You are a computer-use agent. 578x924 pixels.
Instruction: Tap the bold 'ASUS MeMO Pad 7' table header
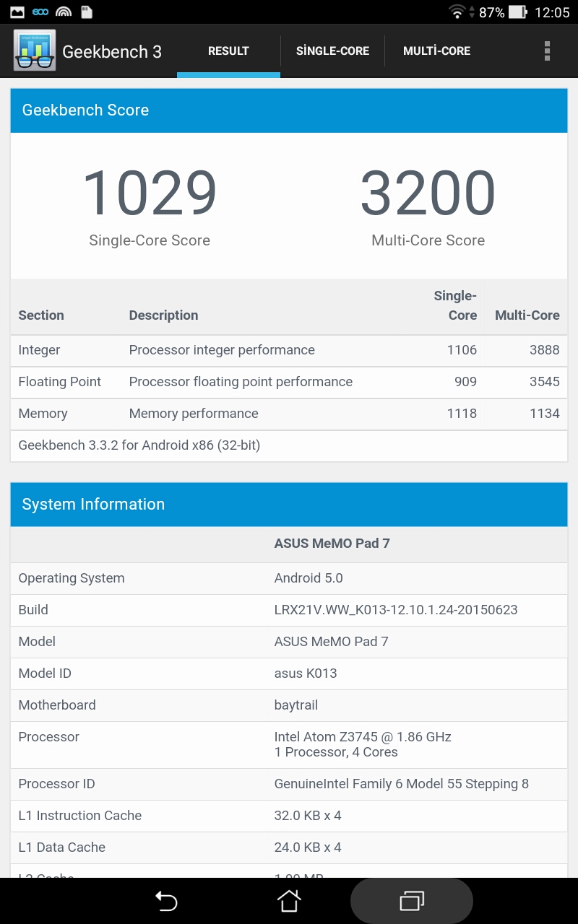332,544
